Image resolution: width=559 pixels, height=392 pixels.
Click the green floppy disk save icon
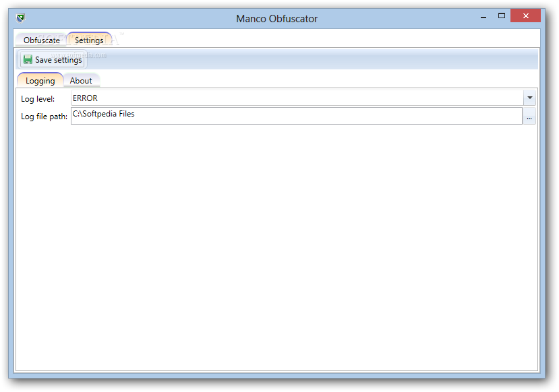(x=28, y=59)
